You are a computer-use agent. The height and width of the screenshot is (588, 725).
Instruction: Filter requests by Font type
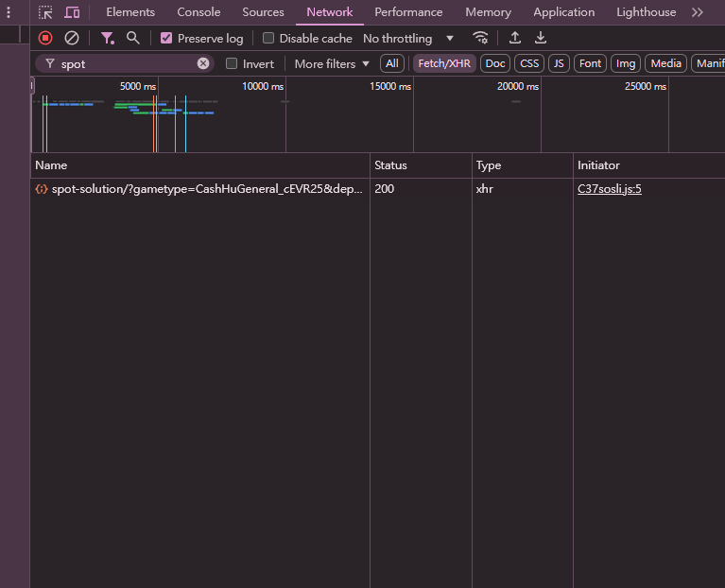pos(590,63)
